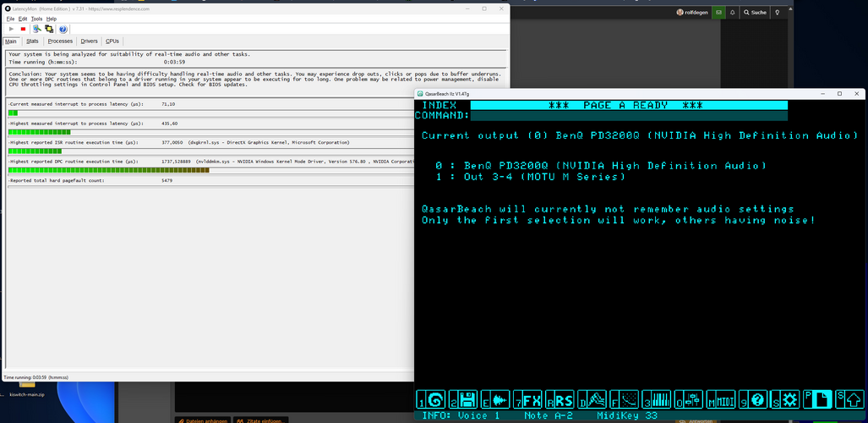Open the Edit menu in LatencyMon
868x423 pixels.
coord(23,19)
